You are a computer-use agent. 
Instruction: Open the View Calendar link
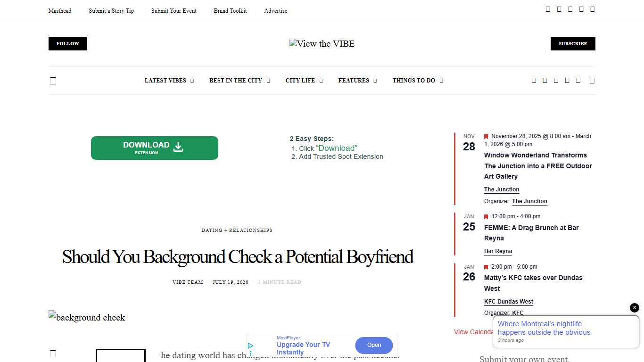pyautogui.click(x=474, y=332)
